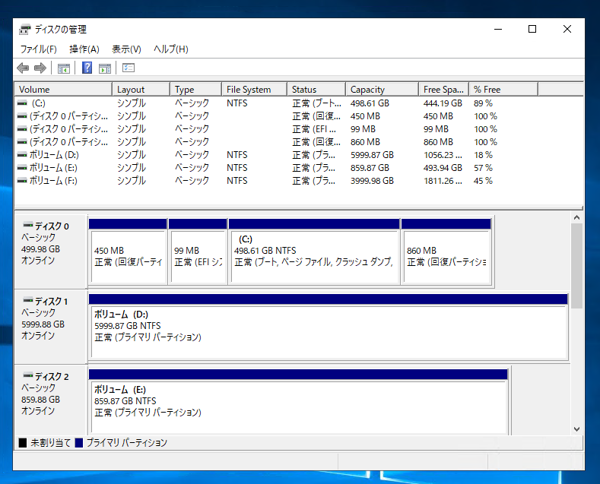Click the disk pane vertical scrollbar thumb
600x484 pixels.
[x=577, y=266]
